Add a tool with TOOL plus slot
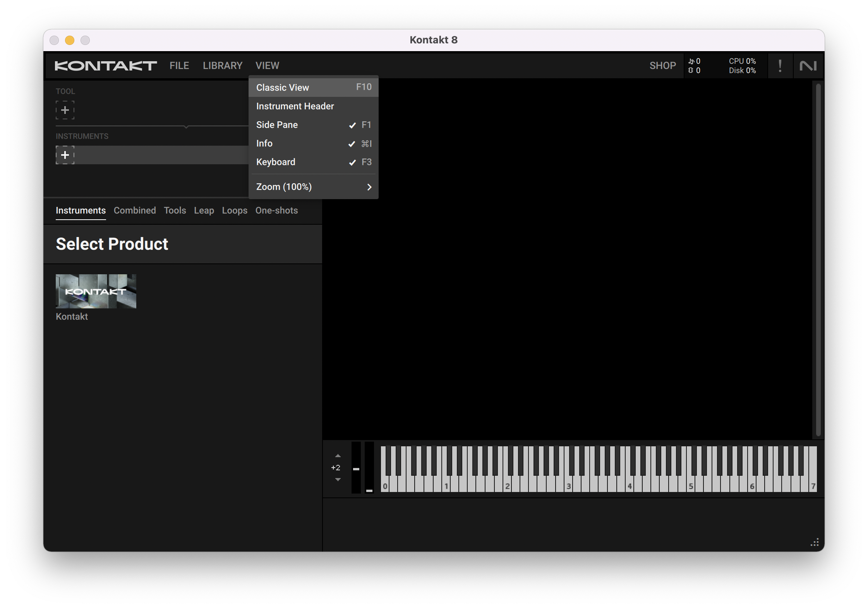 (x=65, y=110)
